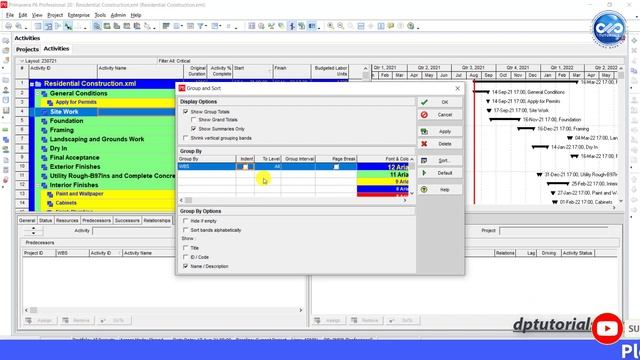640x360 pixels.
Task: Click the WBS icon beside Apply for Permits
Action: point(50,102)
